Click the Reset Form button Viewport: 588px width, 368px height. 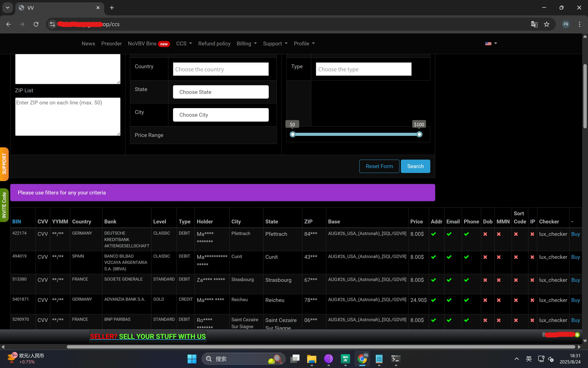tap(379, 166)
